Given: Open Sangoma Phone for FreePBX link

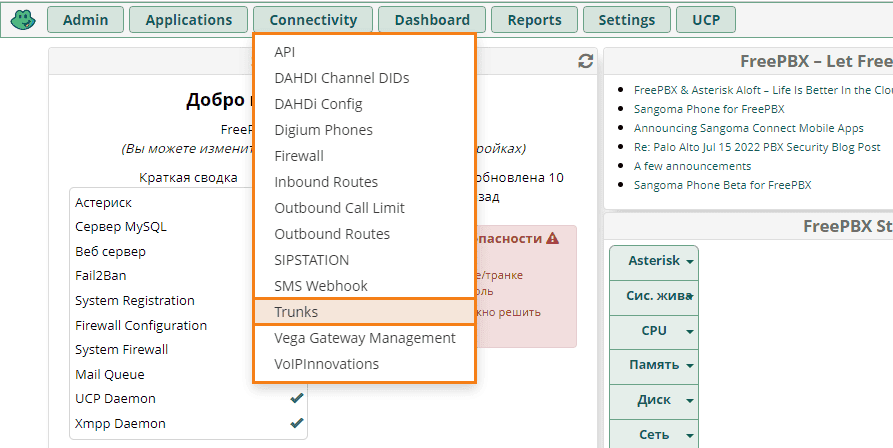Looking at the screenshot, I should click(x=709, y=109).
